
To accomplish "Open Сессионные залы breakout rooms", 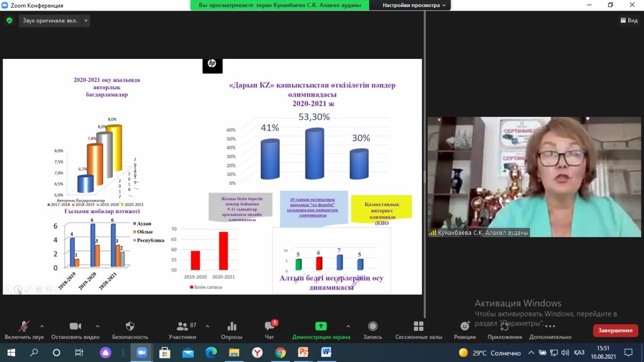I will point(419,330).
